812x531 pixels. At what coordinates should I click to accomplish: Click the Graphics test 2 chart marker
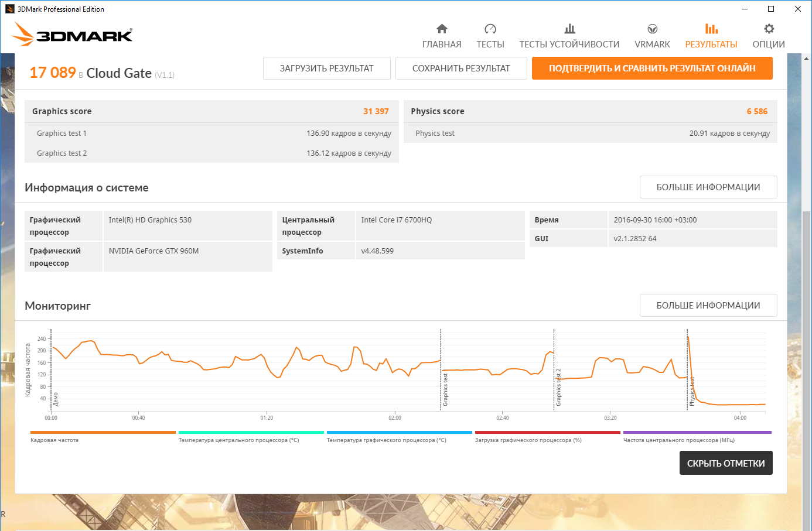[x=558, y=388]
